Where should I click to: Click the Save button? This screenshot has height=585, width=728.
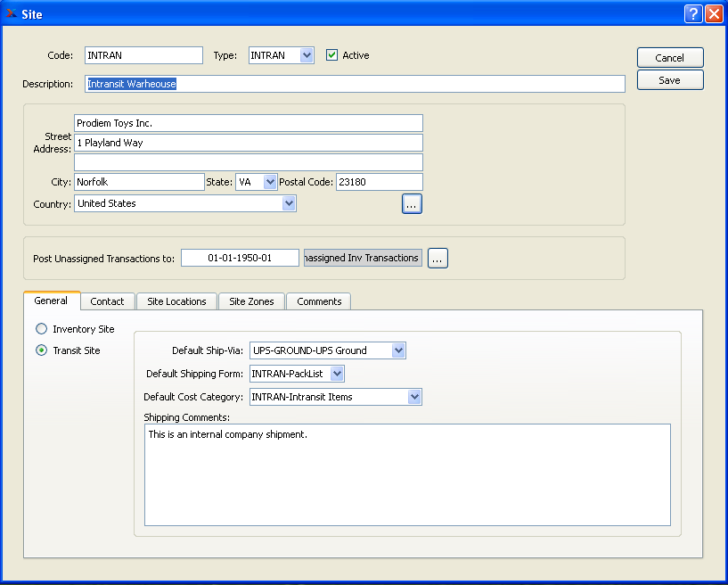pos(670,80)
